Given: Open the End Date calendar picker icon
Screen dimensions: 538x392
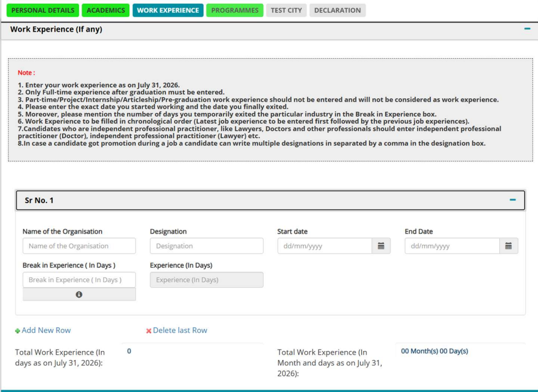Looking at the screenshot, I should (x=509, y=246).
